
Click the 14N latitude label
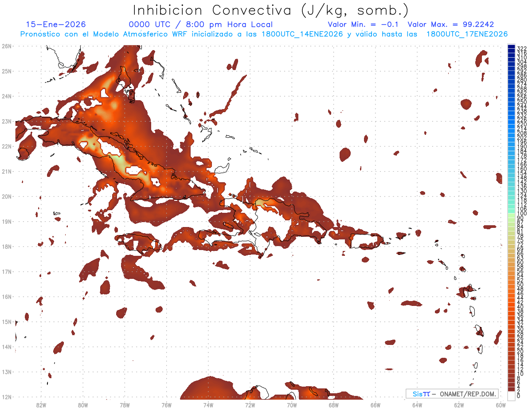pos(6,347)
